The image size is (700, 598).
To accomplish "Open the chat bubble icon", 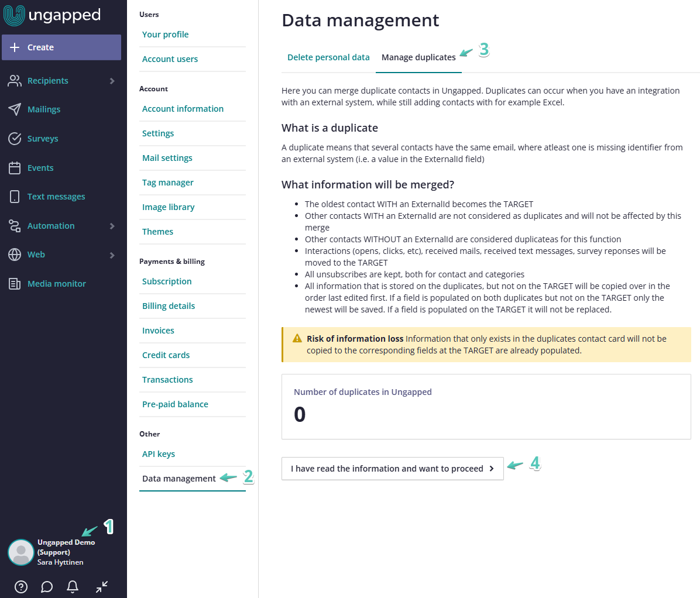I will point(47,587).
